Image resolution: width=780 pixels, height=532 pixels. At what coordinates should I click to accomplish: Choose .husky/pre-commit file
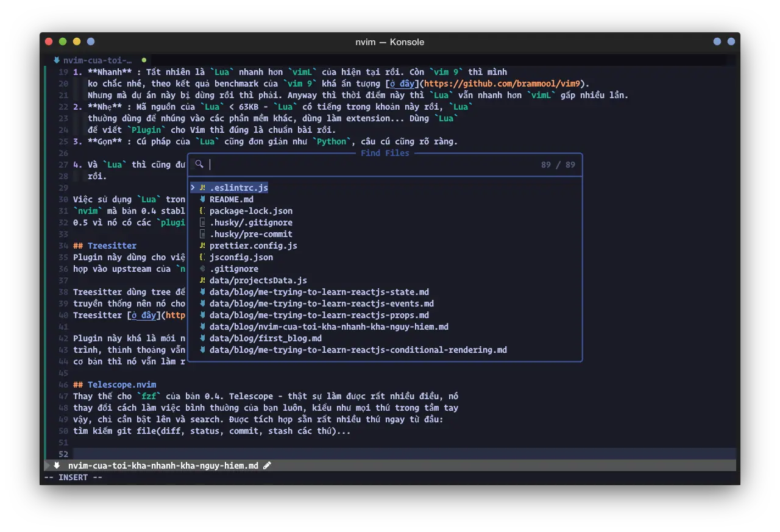point(251,234)
